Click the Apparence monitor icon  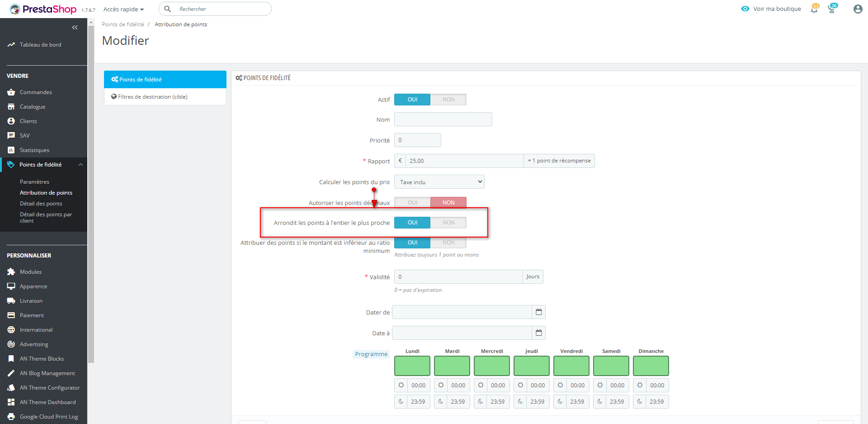pos(11,286)
